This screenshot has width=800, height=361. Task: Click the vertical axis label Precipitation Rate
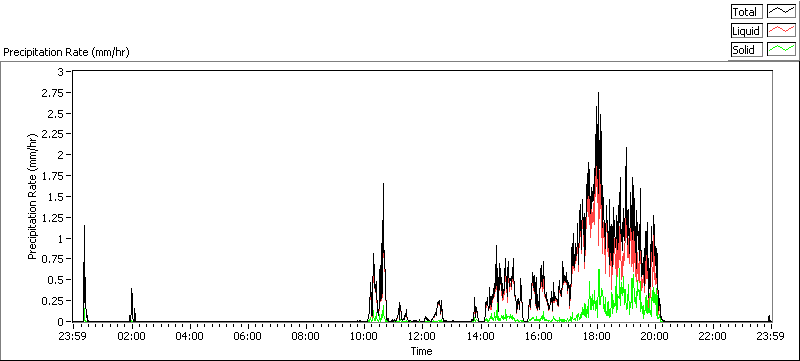pos(32,196)
